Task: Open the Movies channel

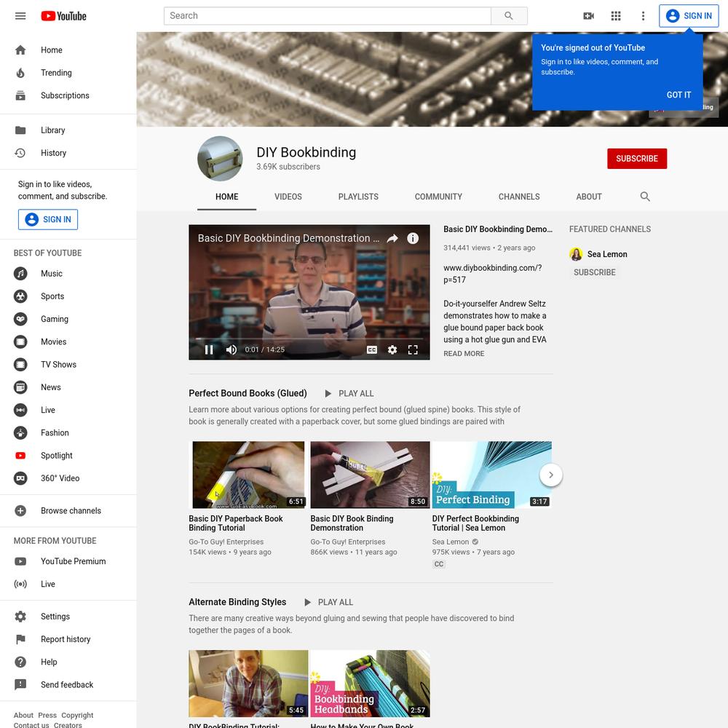Action: point(68,342)
